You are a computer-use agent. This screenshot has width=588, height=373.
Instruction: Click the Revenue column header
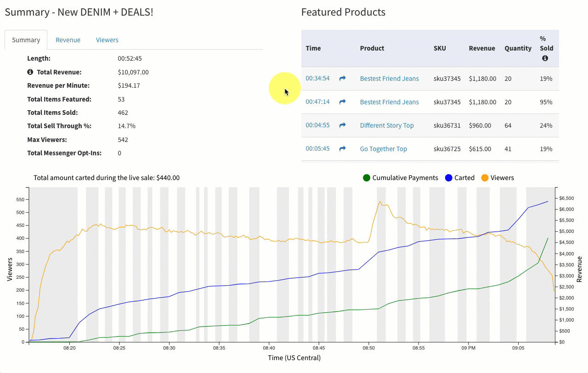[x=482, y=48]
